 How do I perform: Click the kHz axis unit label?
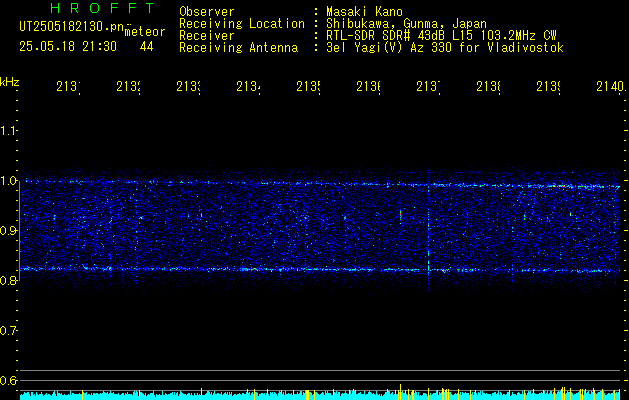(x=9, y=82)
